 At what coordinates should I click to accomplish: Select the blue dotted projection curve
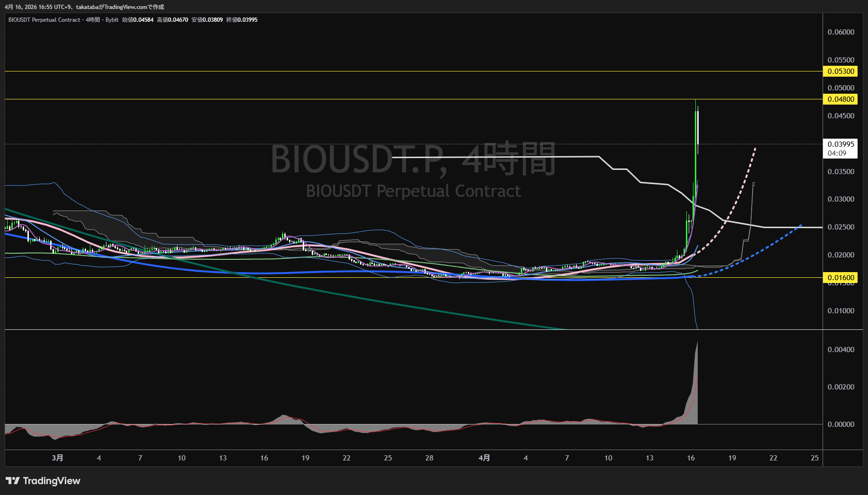[x=757, y=250]
